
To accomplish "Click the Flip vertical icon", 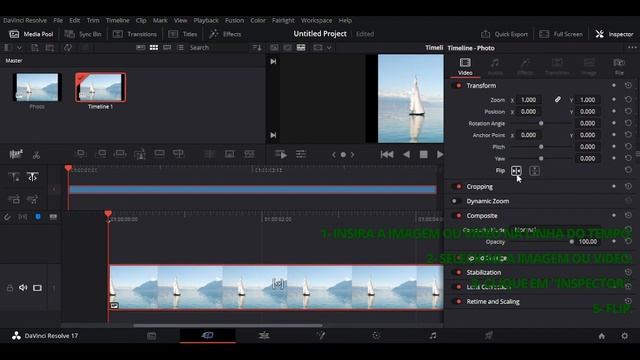I will point(534,171).
